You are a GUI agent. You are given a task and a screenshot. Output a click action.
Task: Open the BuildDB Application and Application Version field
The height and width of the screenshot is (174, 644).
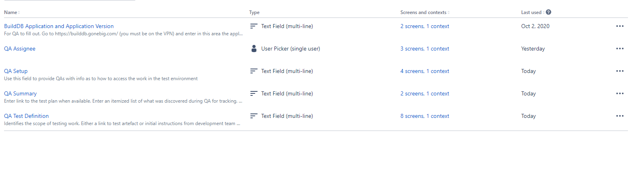(x=59, y=26)
